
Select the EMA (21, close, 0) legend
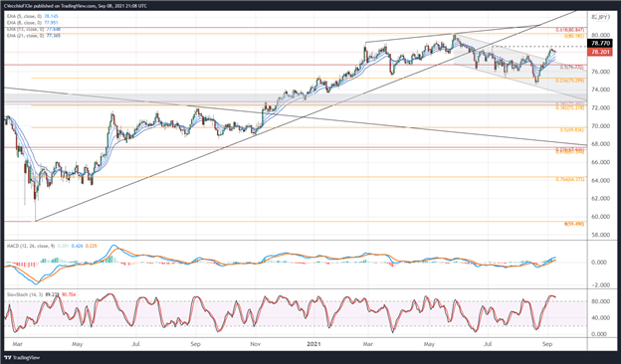pos(34,36)
